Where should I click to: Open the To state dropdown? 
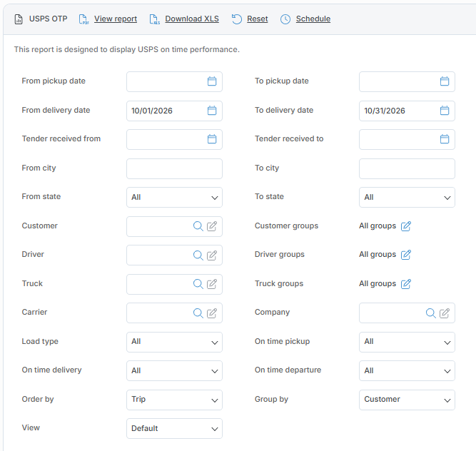407,197
